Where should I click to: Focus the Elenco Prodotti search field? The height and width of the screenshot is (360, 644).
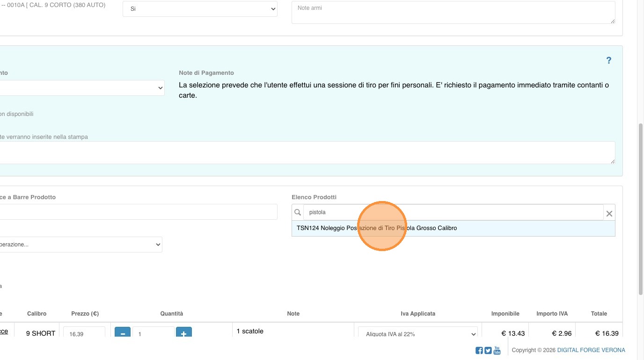(x=453, y=212)
